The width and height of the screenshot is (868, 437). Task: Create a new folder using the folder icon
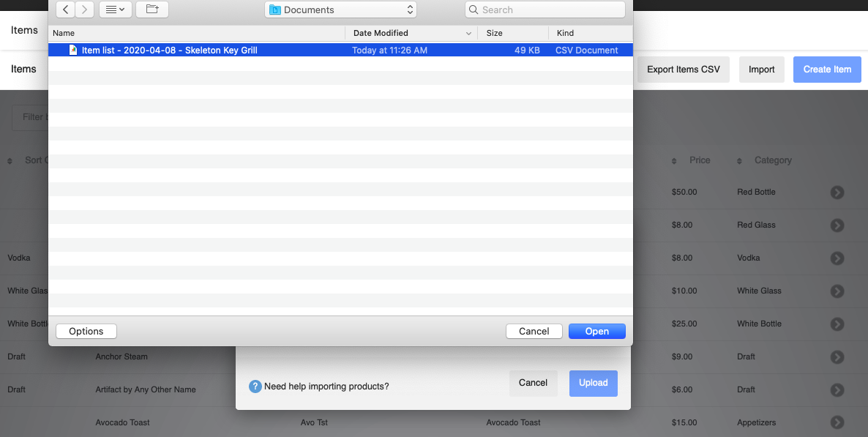(151, 10)
